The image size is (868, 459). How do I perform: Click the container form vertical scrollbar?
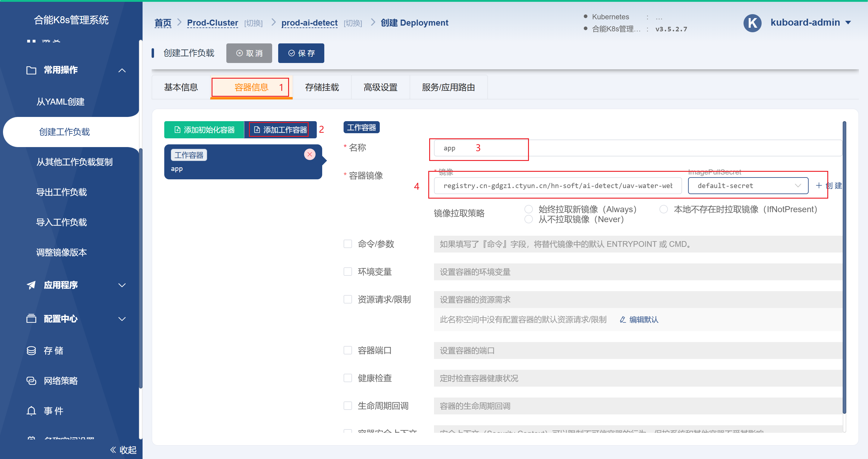(x=844, y=267)
